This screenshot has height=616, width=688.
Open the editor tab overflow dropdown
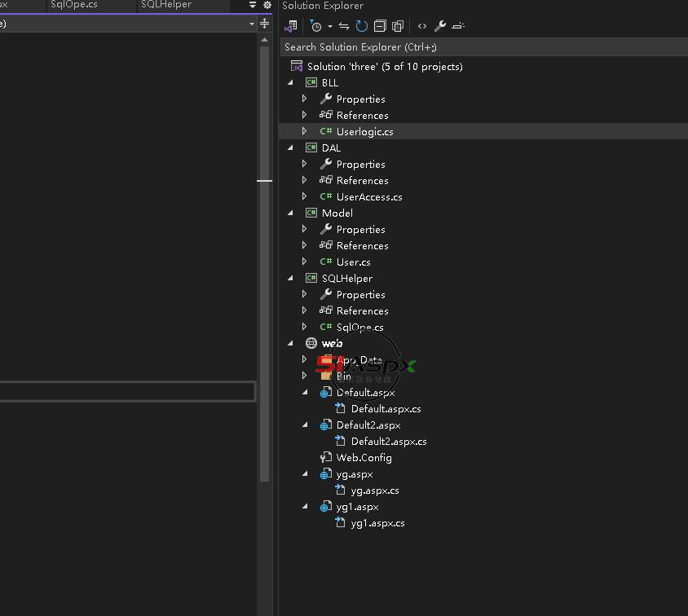[x=253, y=6]
